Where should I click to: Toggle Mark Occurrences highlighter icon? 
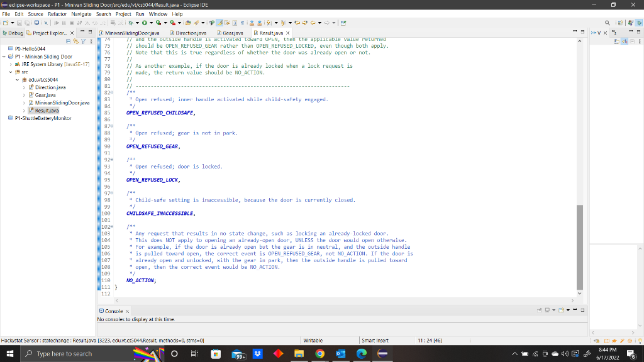click(x=219, y=22)
